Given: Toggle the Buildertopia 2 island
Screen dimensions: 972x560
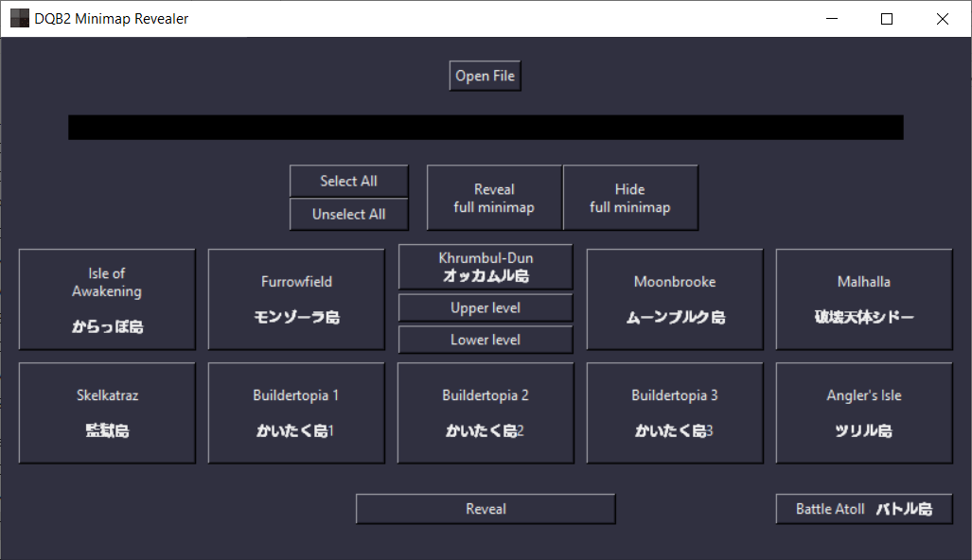Looking at the screenshot, I should 486,412.
